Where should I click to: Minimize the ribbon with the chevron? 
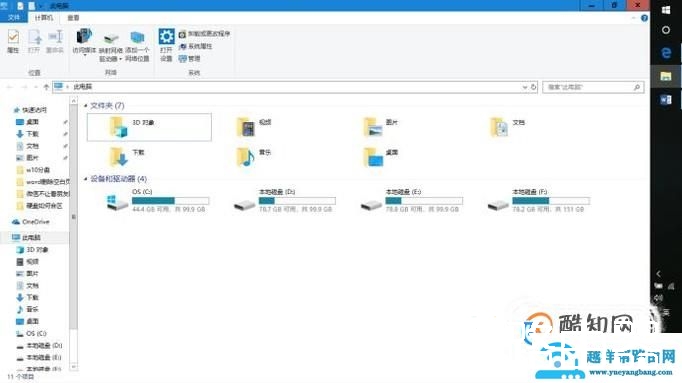click(633, 18)
